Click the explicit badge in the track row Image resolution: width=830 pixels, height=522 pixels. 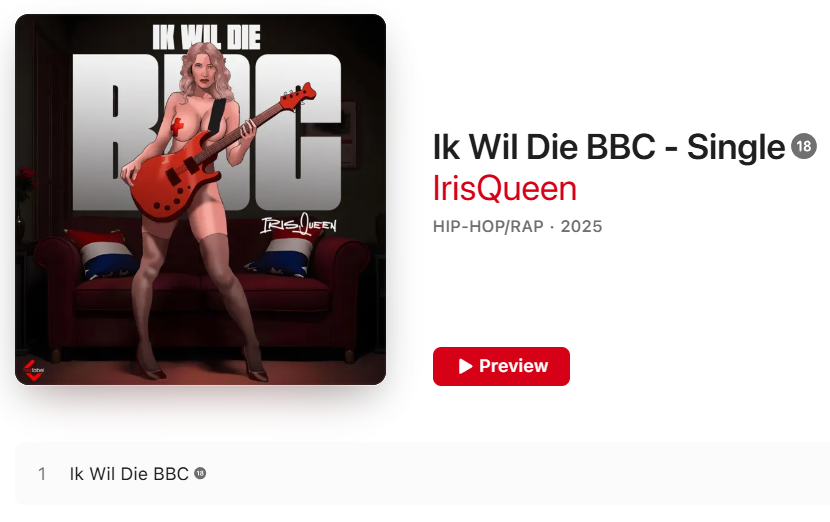(200, 473)
